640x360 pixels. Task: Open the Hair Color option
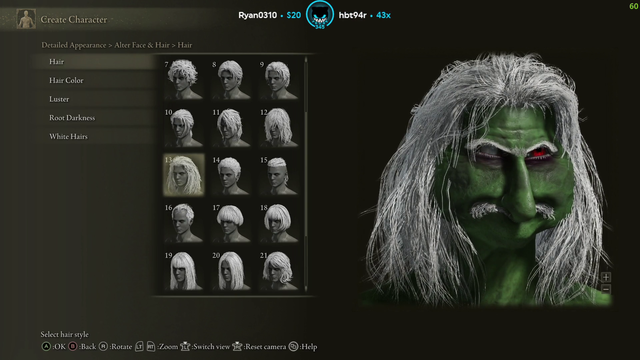94,80
